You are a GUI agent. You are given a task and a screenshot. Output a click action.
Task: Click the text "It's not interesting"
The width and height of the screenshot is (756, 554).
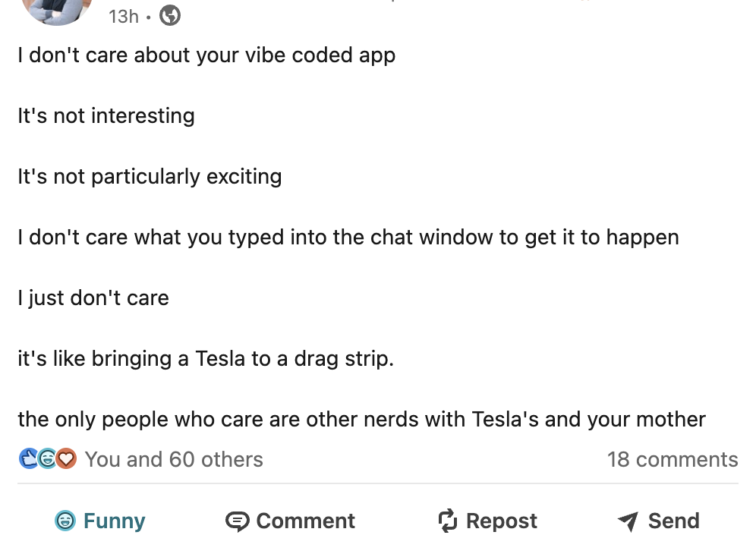click(x=106, y=116)
